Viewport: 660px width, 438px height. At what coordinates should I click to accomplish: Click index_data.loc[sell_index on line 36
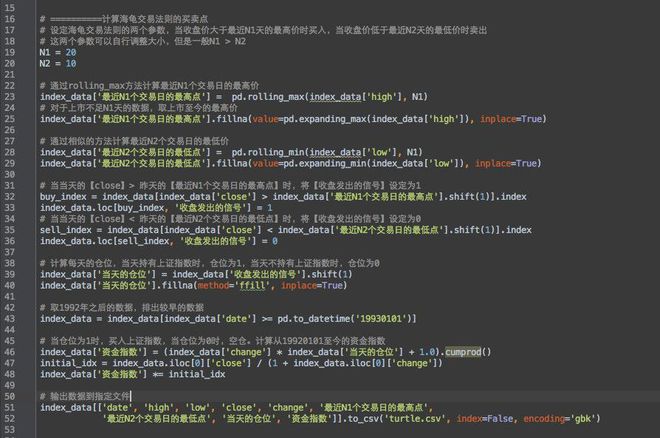pos(104,241)
